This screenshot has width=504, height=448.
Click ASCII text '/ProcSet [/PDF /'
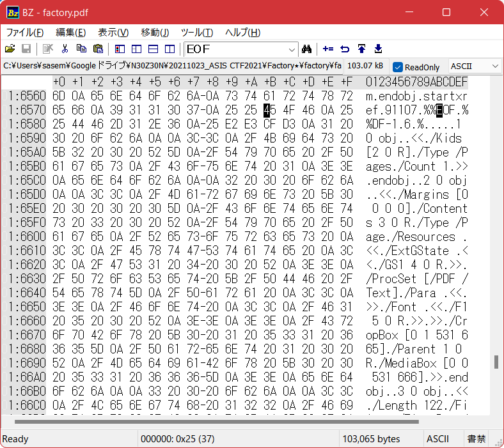tap(416, 279)
